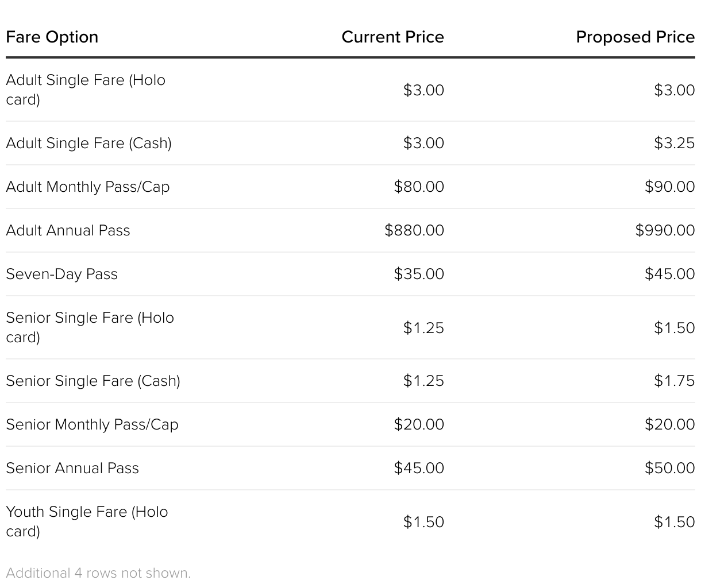Click the $3.25 proposed cash fare price

pyautogui.click(x=674, y=143)
